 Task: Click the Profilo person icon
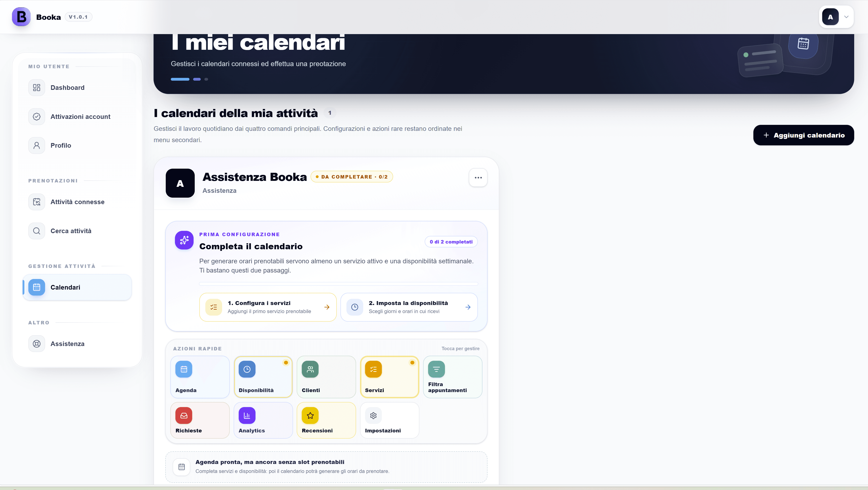click(37, 145)
